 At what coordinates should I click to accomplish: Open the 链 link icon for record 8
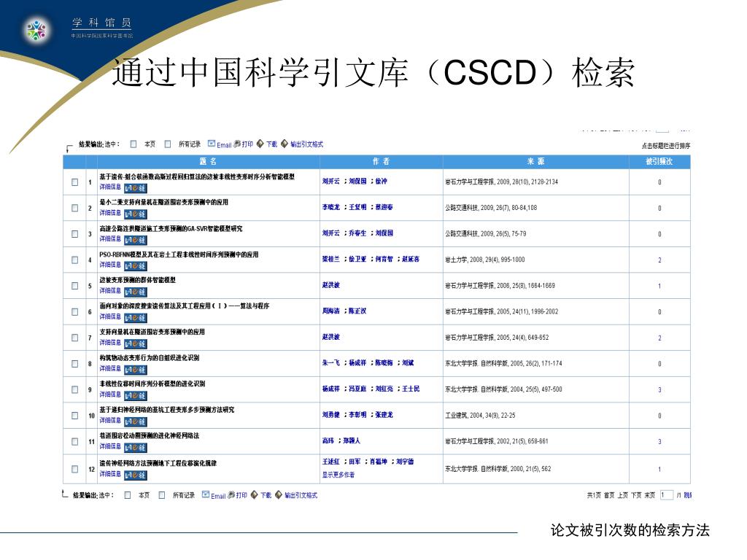pos(135,370)
